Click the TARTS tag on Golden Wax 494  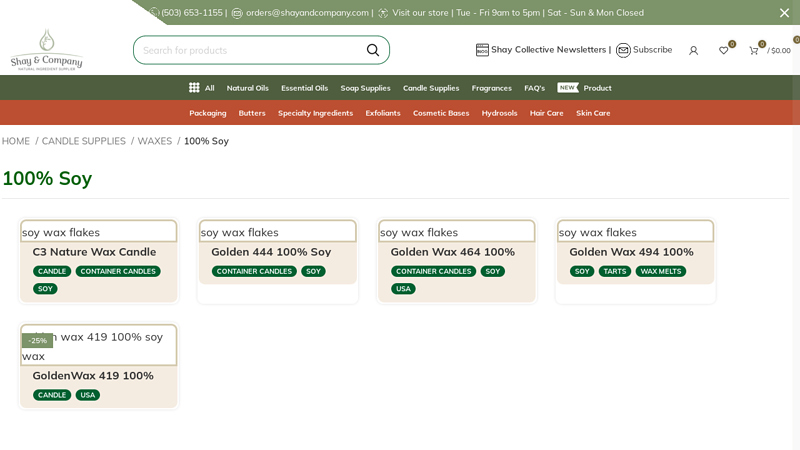tap(614, 271)
